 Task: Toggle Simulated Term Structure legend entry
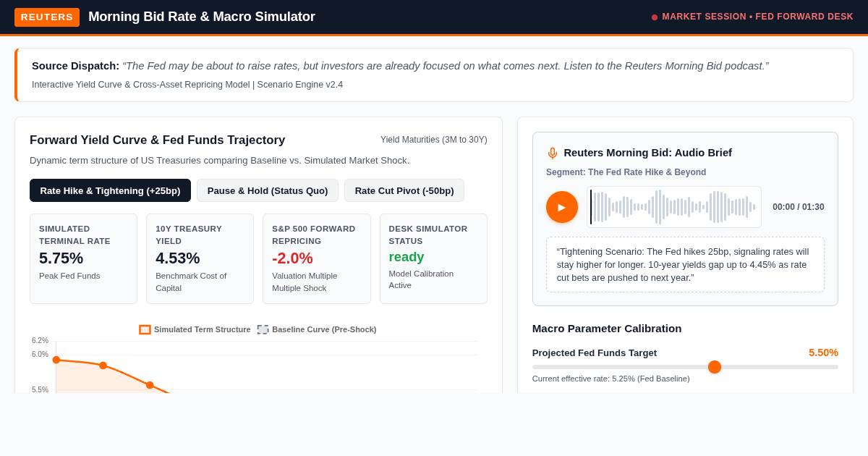pyautogui.click(x=195, y=329)
